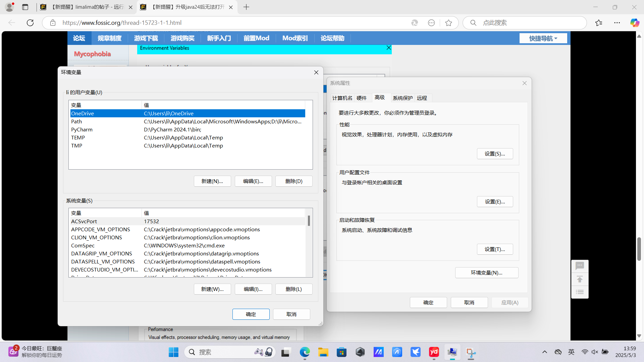The image size is (644, 362).
Task: Open the 快捷导航 dropdown on forum
Action: (543, 38)
